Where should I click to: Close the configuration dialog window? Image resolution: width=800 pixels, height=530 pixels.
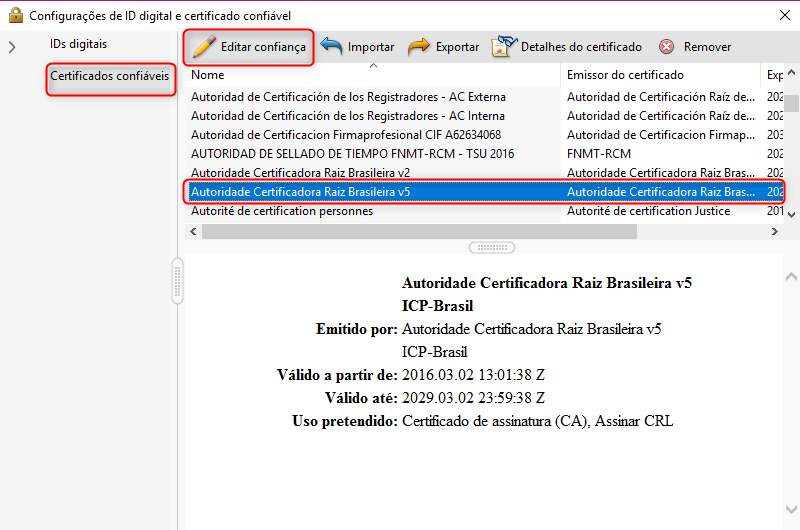click(781, 15)
